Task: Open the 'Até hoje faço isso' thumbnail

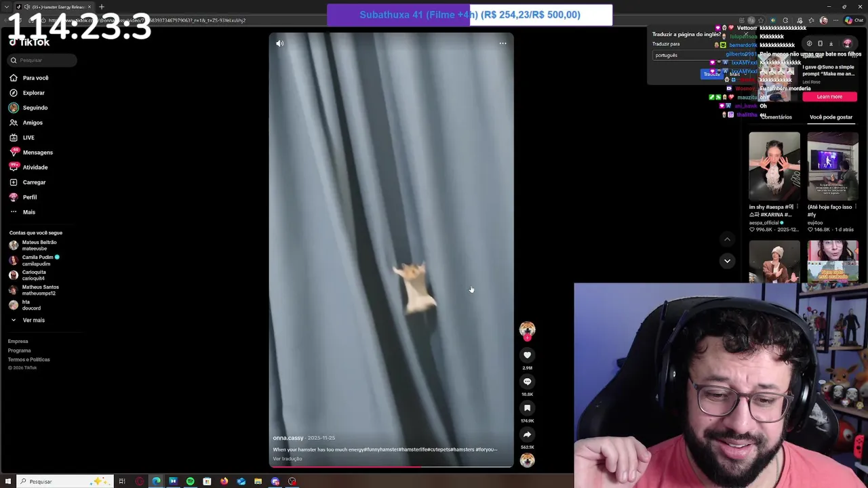Action: click(833, 166)
